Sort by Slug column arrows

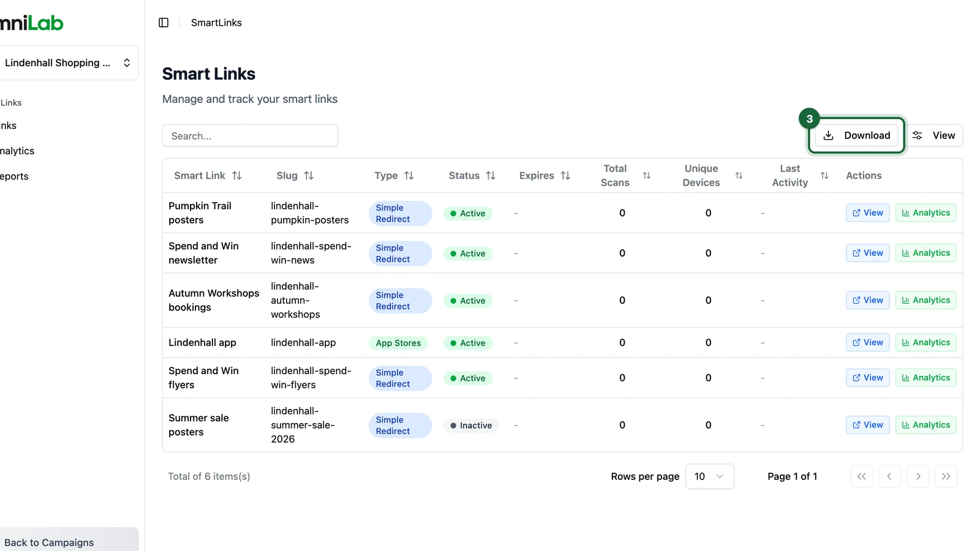pos(309,176)
